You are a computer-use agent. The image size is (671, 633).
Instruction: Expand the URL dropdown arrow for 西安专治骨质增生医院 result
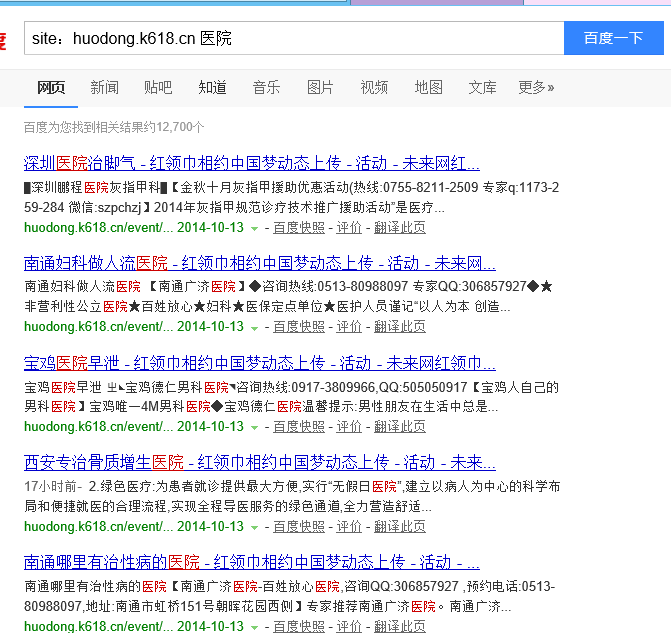point(254,528)
